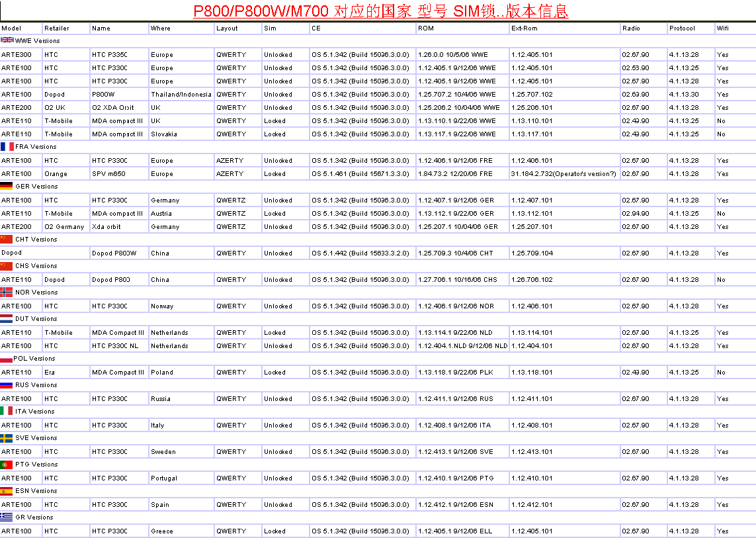The image size is (756, 538).
Task: Click the Polish flag beside POL Versions
Action: pyautogui.click(x=6, y=359)
